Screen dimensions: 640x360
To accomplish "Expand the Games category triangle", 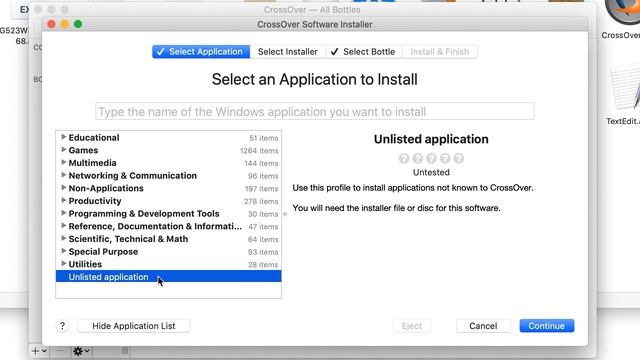I will pyautogui.click(x=64, y=150).
